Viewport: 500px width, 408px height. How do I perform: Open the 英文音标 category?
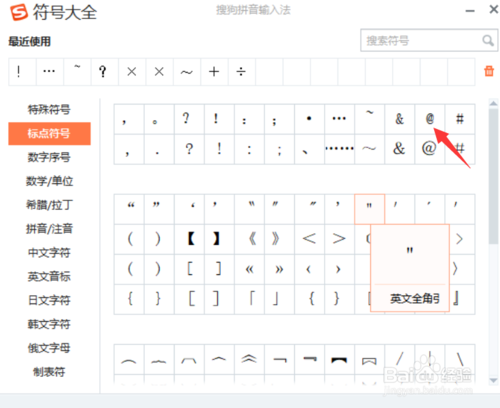point(49,276)
